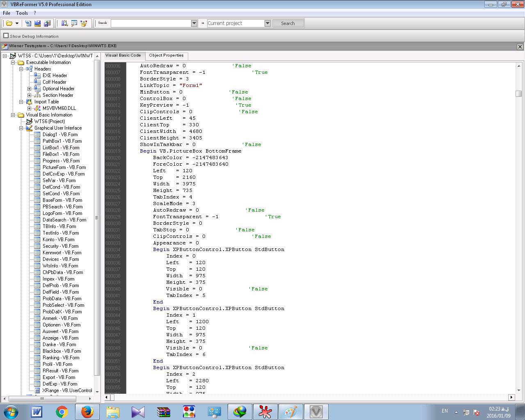Open the XRange VB.UserControl item
525x420 pixels.
[x=67, y=390]
